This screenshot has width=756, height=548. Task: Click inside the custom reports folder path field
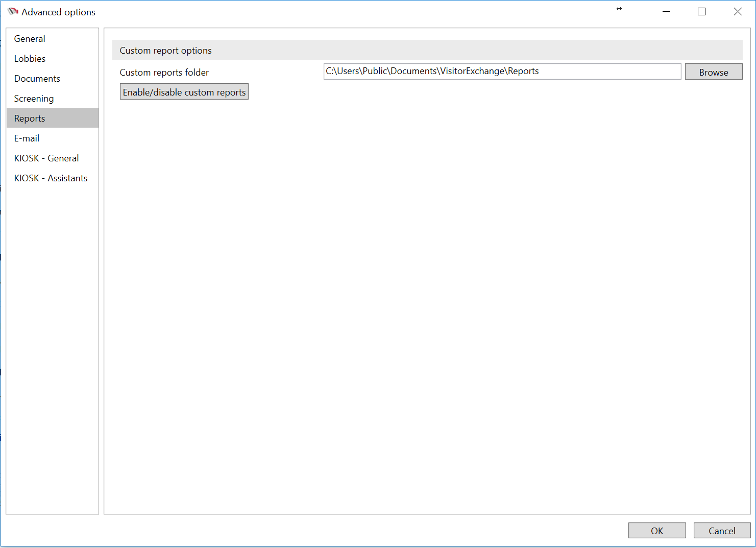(502, 72)
